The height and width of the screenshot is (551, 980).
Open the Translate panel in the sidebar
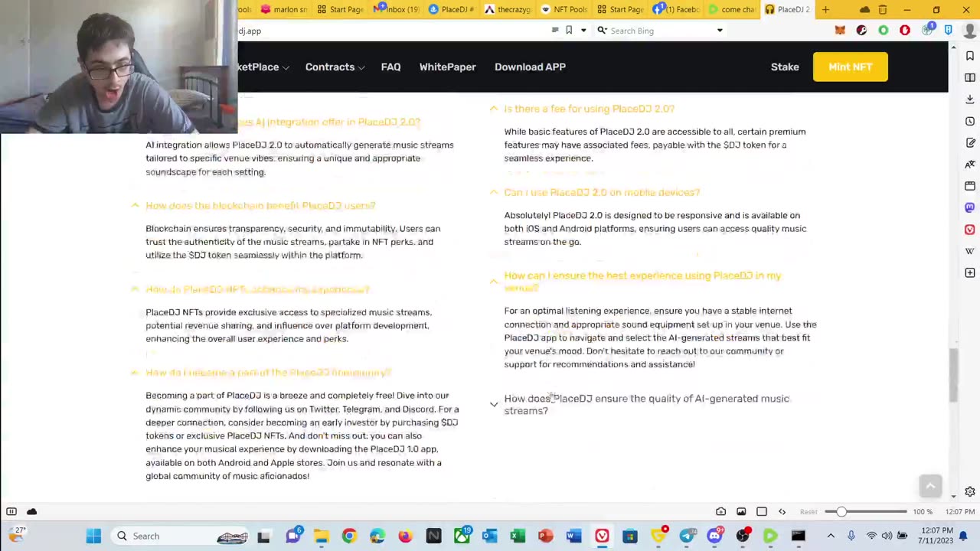tap(970, 164)
